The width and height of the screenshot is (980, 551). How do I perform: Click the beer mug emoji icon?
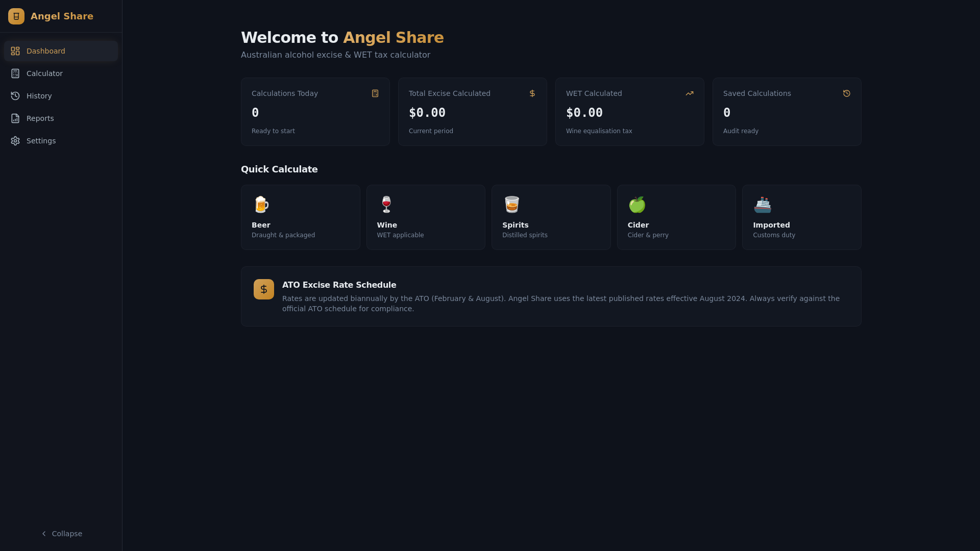tap(261, 205)
